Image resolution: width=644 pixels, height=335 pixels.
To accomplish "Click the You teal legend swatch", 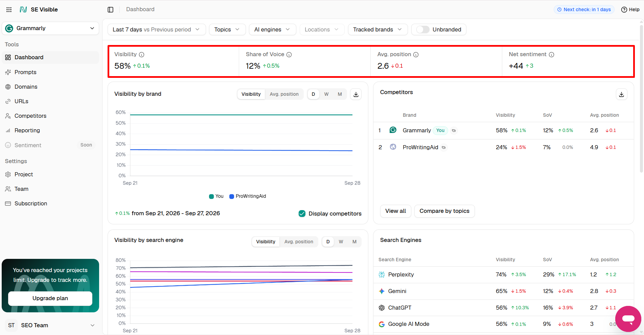I will click(211, 197).
